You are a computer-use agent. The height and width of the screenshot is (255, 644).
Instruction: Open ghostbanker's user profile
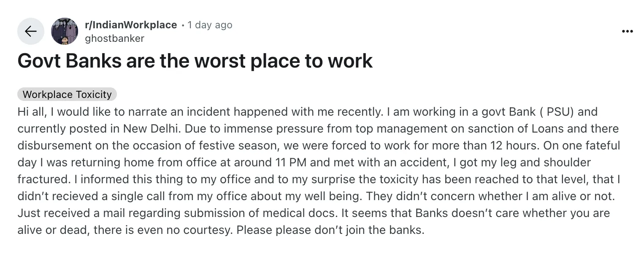(115, 38)
